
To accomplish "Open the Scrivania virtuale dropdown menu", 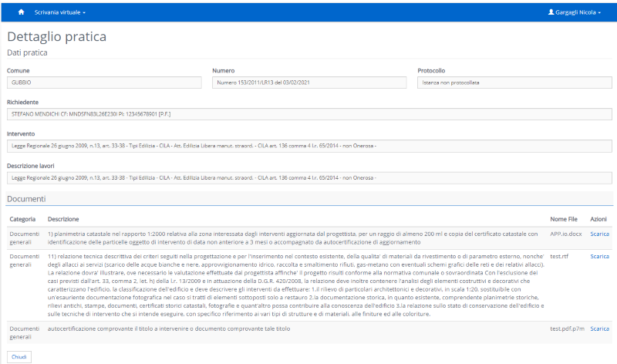I will coord(59,13).
